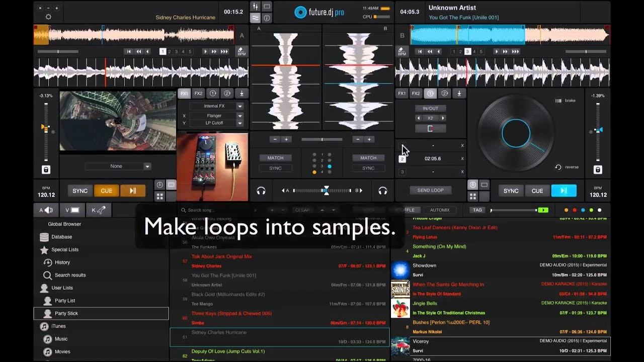This screenshot has height=362, width=644.
Task: Click SEND LOOP button
Action: pos(431,191)
